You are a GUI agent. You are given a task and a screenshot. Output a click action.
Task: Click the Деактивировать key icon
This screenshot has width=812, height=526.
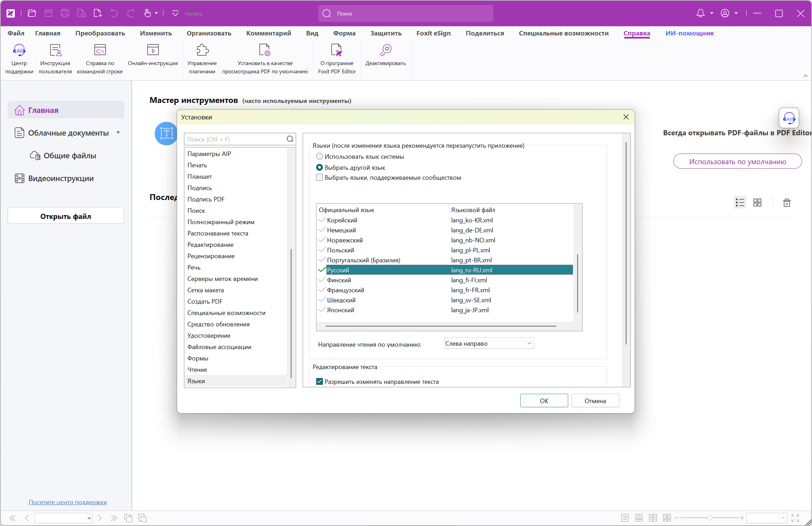coord(386,51)
